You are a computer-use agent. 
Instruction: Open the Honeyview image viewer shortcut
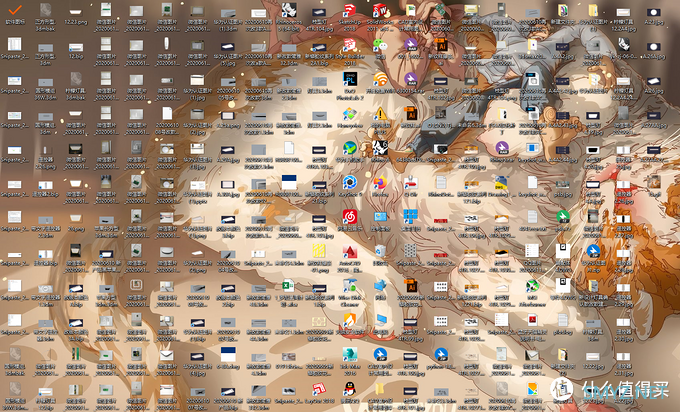tap(350, 114)
